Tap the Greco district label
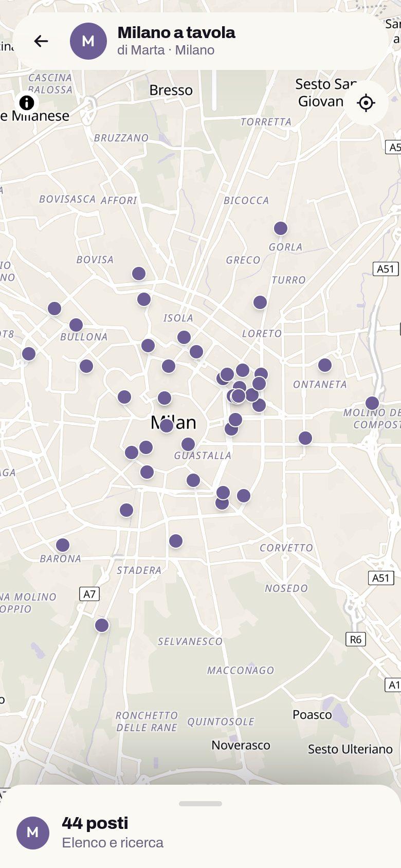 coord(243,260)
